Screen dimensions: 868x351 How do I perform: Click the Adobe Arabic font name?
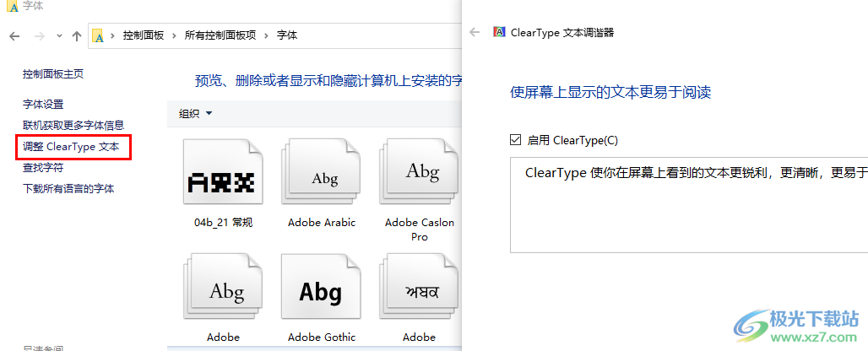click(322, 223)
